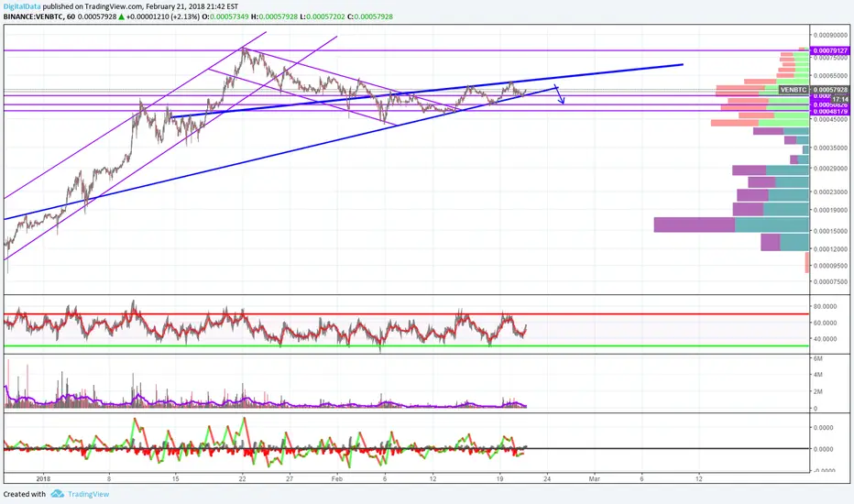Viewport: 854px width, 504px height.
Task: Click the VENBTC last-price tag
Action: coord(794,90)
